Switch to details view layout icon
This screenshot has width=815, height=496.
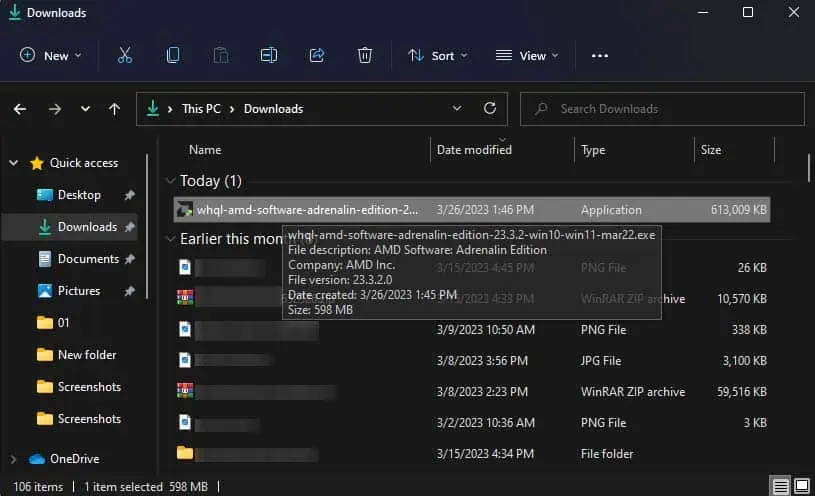780,487
